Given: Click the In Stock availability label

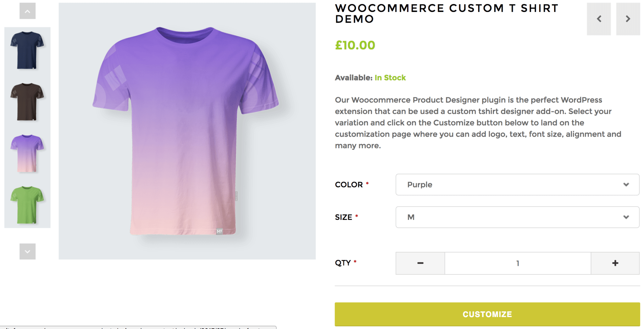Looking at the screenshot, I should 390,78.
